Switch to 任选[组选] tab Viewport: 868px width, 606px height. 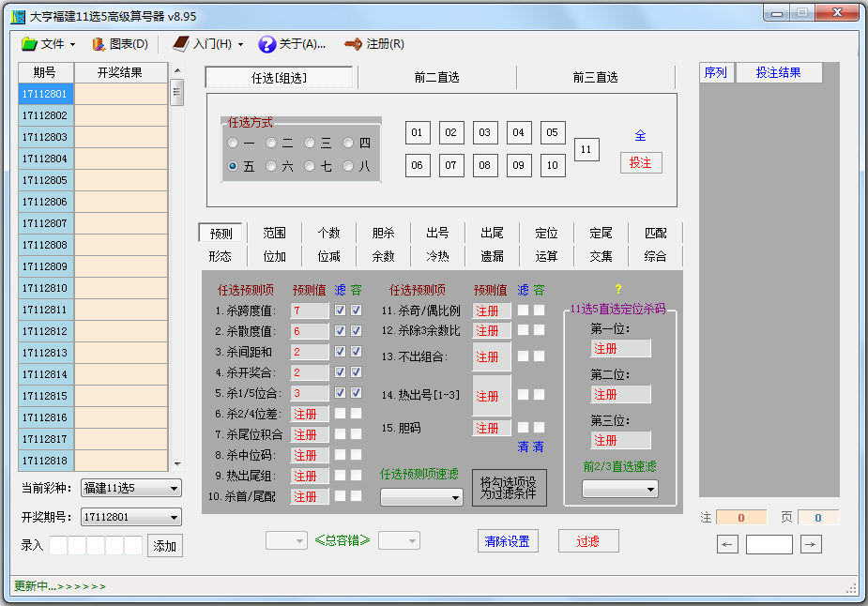pyautogui.click(x=279, y=78)
